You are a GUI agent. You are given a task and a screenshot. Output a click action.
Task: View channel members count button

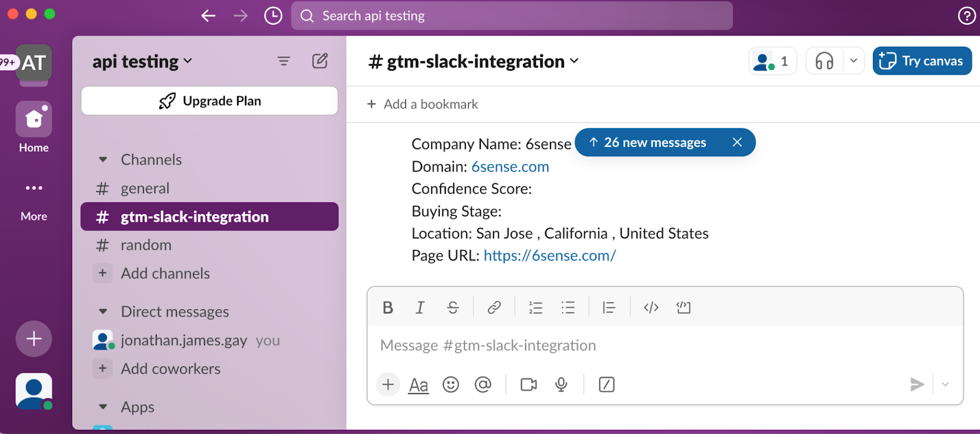[772, 61]
